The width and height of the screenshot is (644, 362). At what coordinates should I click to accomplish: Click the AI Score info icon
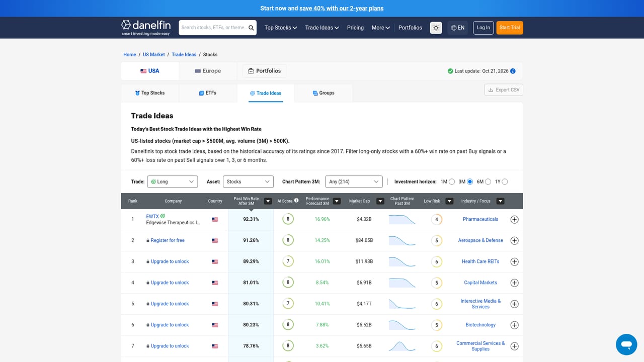296,200
